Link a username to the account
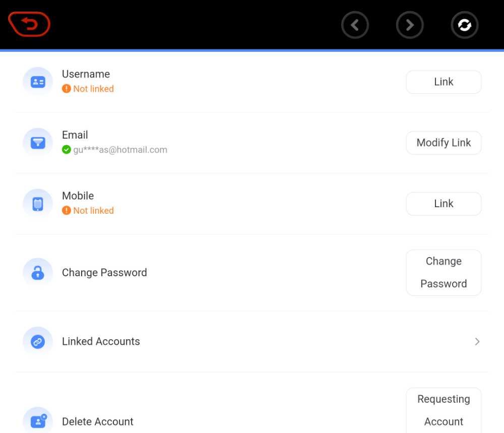Image resolution: width=504 pixels, height=433 pixels. tap(444, 82)
